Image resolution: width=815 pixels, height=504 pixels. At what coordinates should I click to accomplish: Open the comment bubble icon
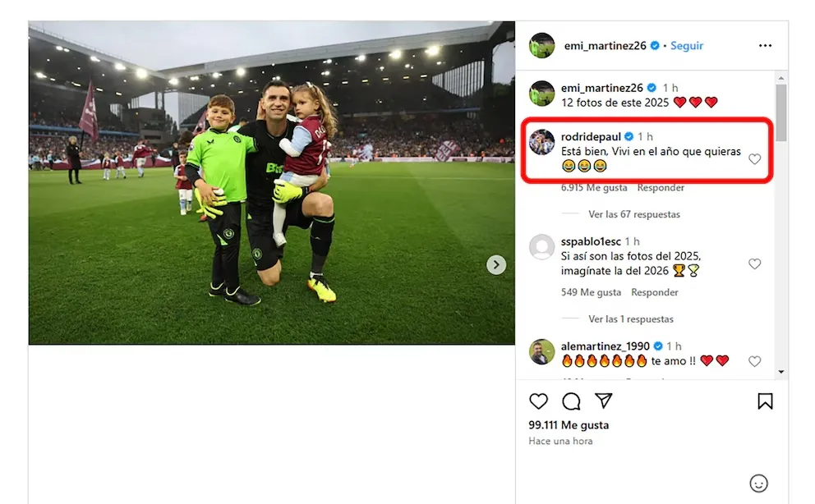[571, 401]
